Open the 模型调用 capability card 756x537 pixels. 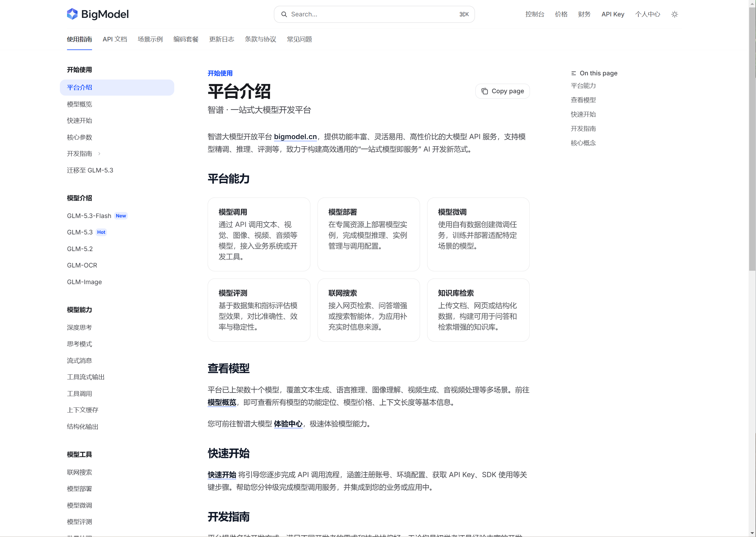pos(259,234)
